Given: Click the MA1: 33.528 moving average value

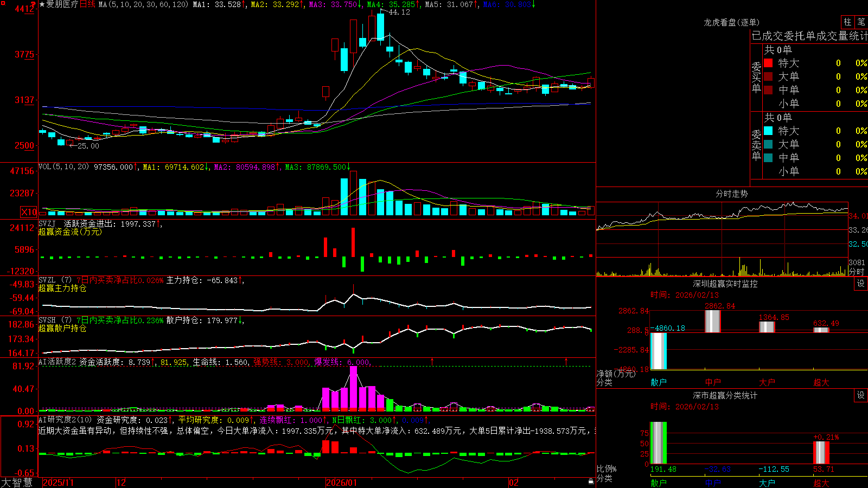Looking at the screenshot, I should pos(216,4).
